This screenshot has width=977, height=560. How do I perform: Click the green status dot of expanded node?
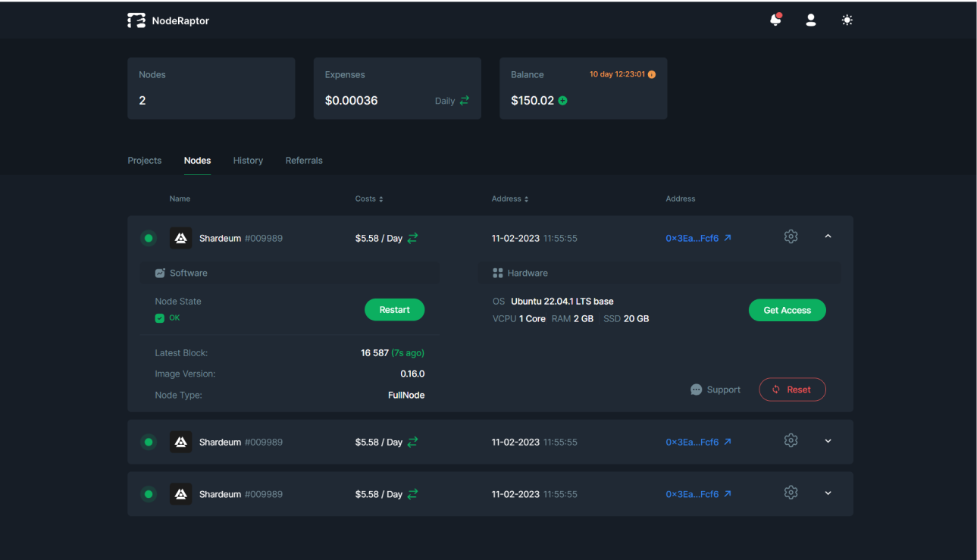[149, 238]
